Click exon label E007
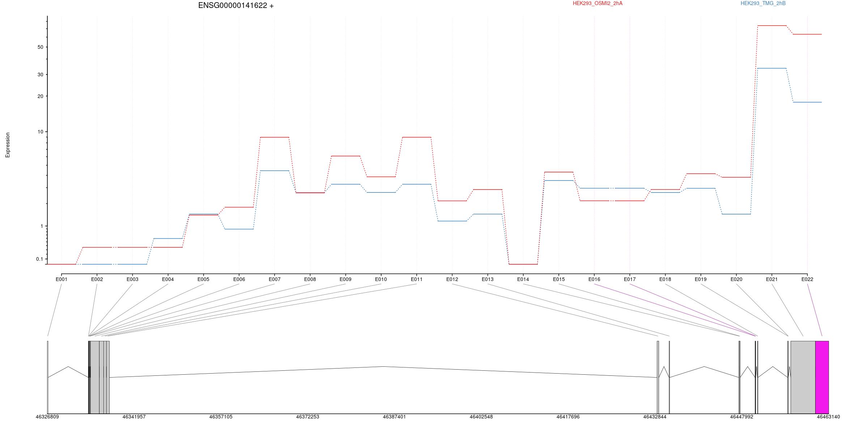Image resolution: width=868 pixels, height=434 pixels. tap(275, 279)
